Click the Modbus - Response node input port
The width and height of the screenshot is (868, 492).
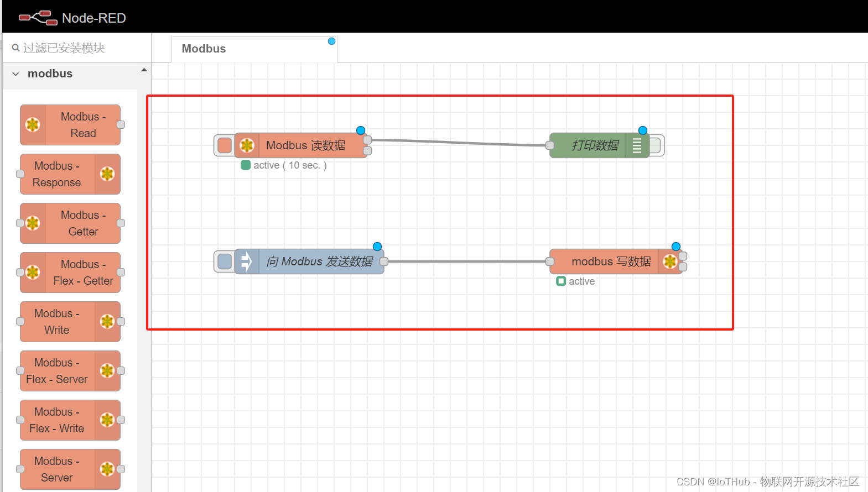tap(20, 174)
